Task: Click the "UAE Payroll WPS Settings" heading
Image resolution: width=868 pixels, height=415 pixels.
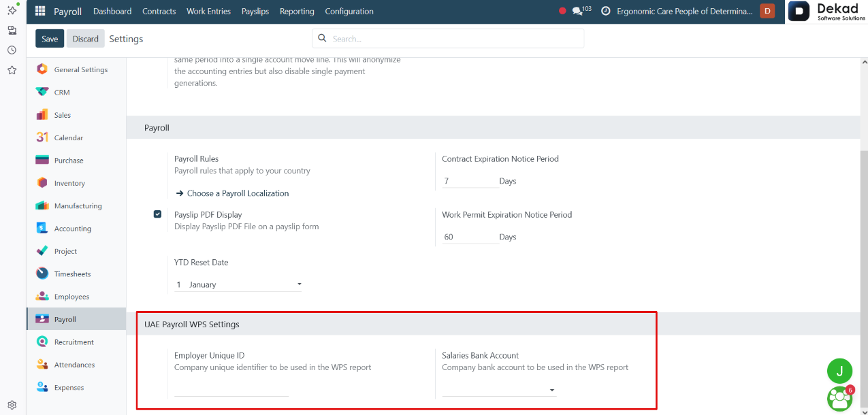Action: [192, 325]
